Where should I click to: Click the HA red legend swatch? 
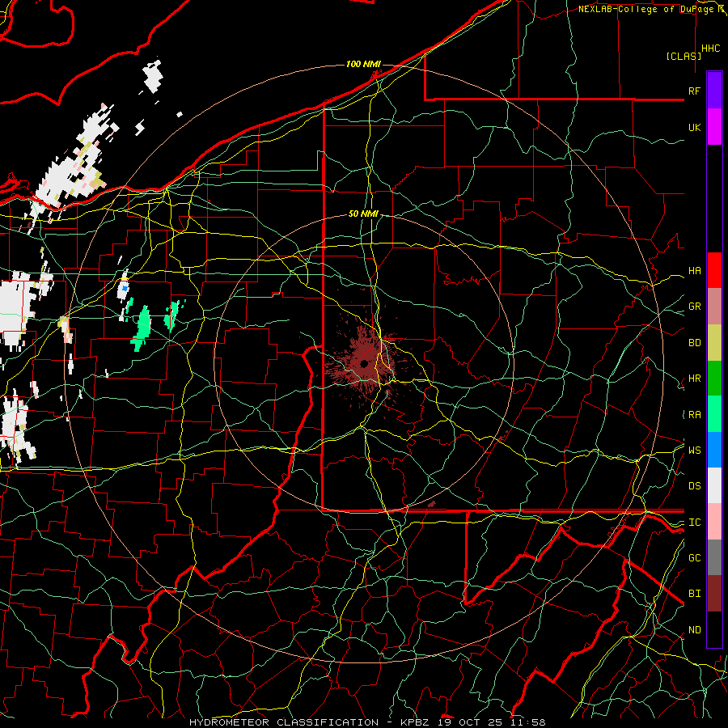click(x=714, y=270)
